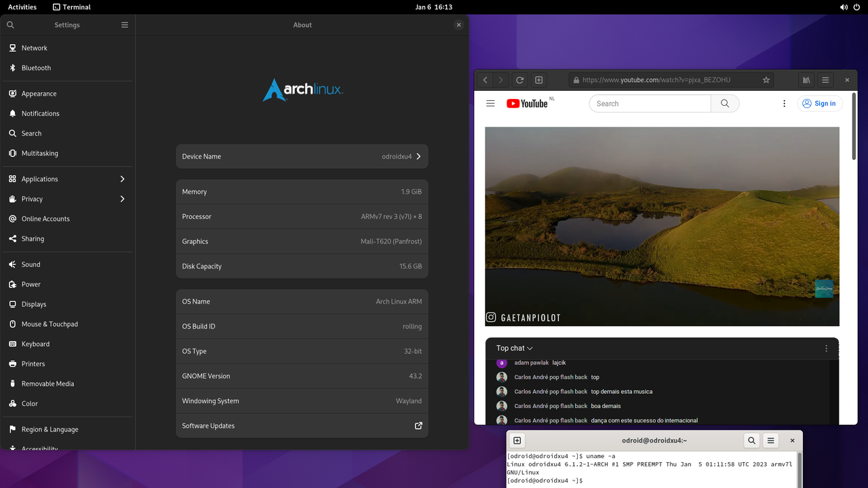Image resolution: width=868 pixels, height=488 pixels.
Task: Click the Displays monitor icon
Action: [12, 304]
